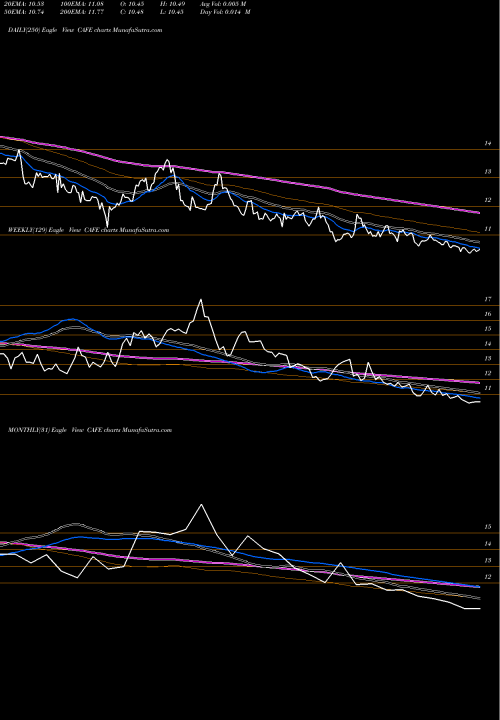Click the Day Vol: 0.014 M text
This screenshot has height=720, width=500.
coord(225,12)
